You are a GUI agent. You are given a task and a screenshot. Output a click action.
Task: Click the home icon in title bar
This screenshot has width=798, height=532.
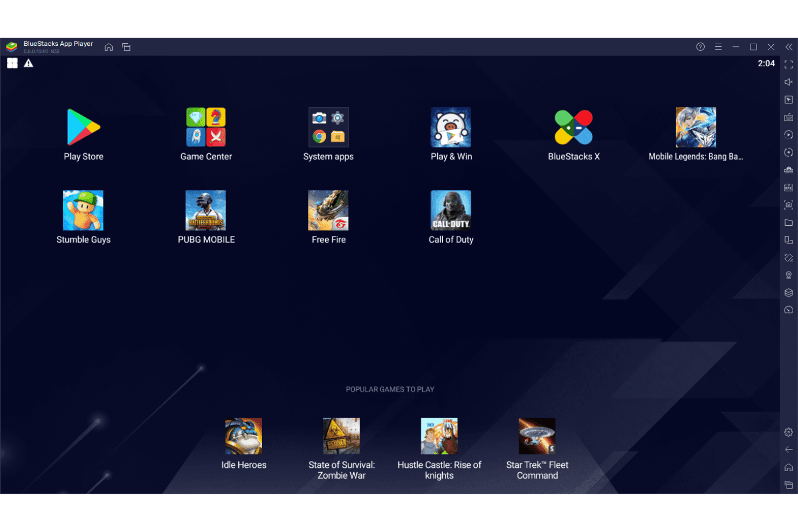(x=108, y=47)
